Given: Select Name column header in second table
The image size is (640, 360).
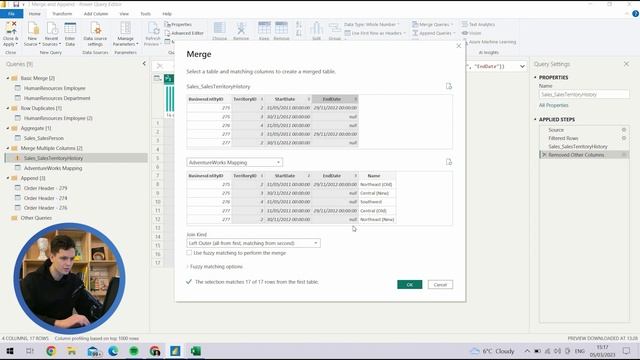Looking at the screenshot, I should [377, 176].
